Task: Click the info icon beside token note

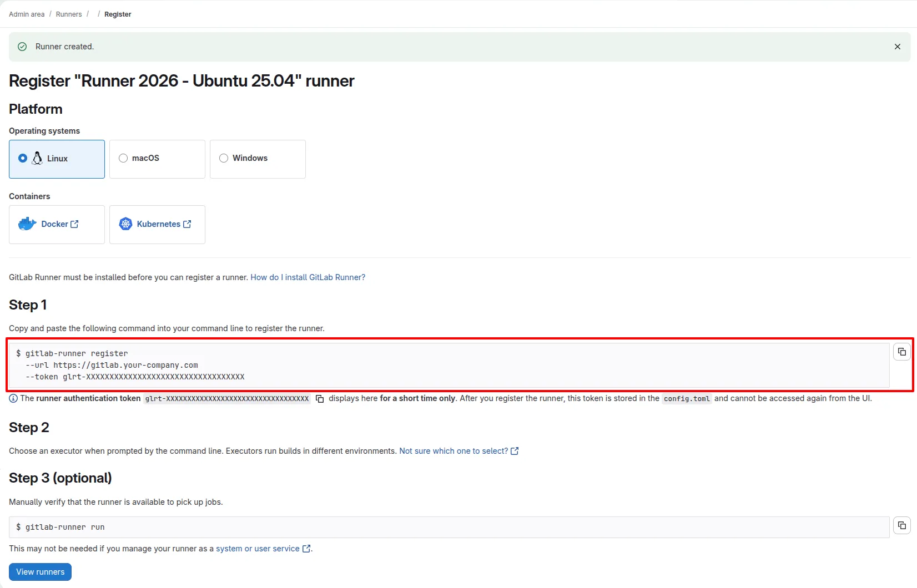Action: (13, 398)
